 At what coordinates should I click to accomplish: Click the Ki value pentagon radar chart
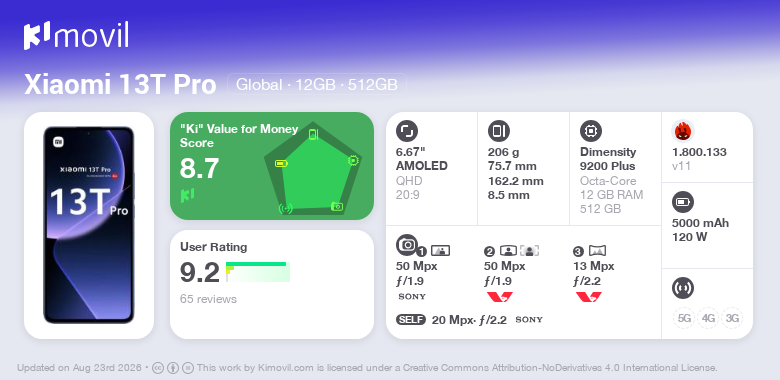(313, 168)
